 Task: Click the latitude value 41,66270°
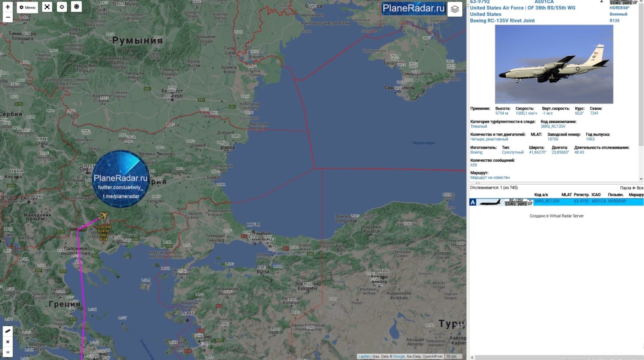538,152
